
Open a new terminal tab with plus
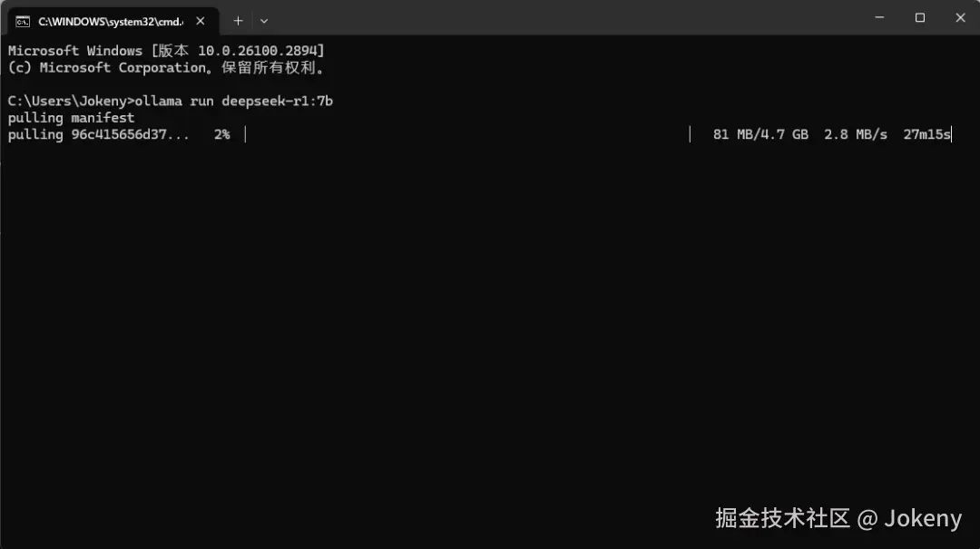coord(238,21)
